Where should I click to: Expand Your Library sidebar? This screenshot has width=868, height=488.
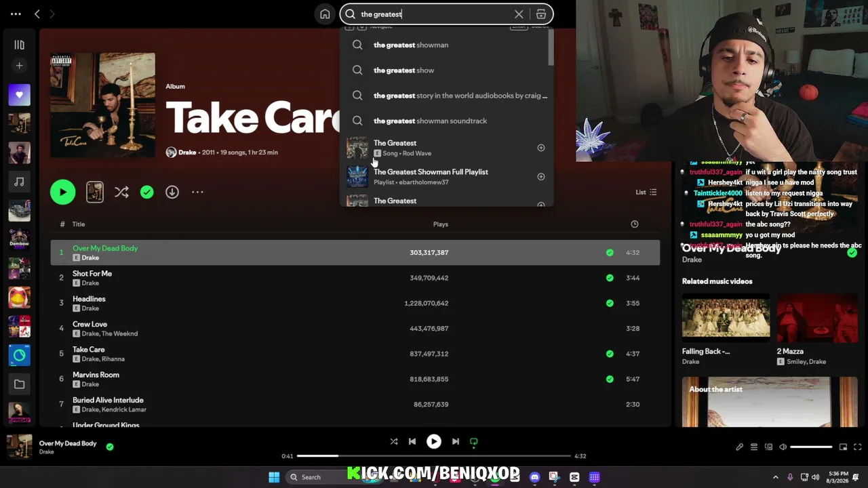(19, 45)
